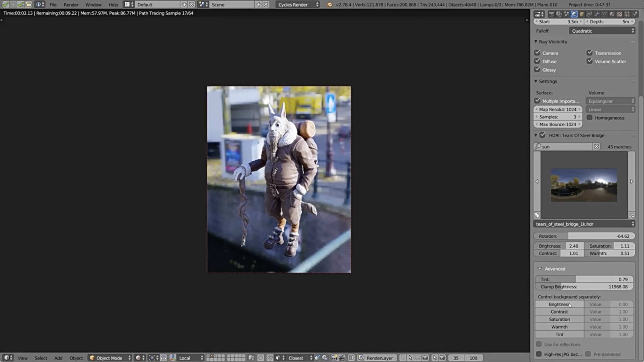Open the Object properties cube tab

coord(582,14)
